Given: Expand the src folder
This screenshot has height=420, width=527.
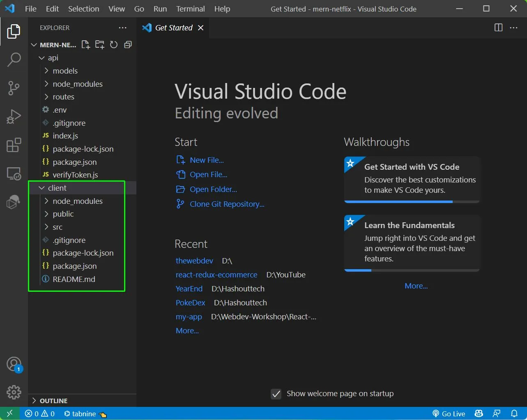Looking at the screenshot, I should (82, 227).
